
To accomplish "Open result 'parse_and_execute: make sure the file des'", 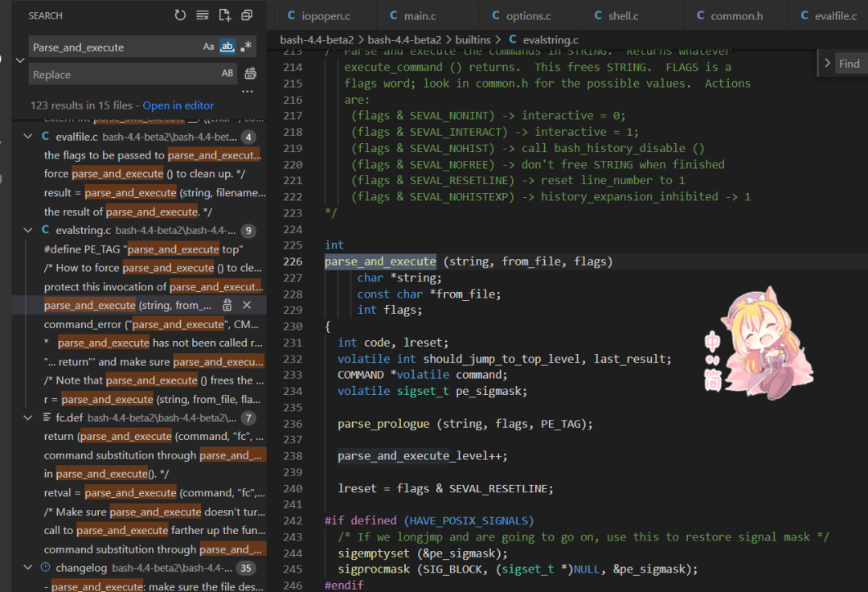I will [154, 586].
